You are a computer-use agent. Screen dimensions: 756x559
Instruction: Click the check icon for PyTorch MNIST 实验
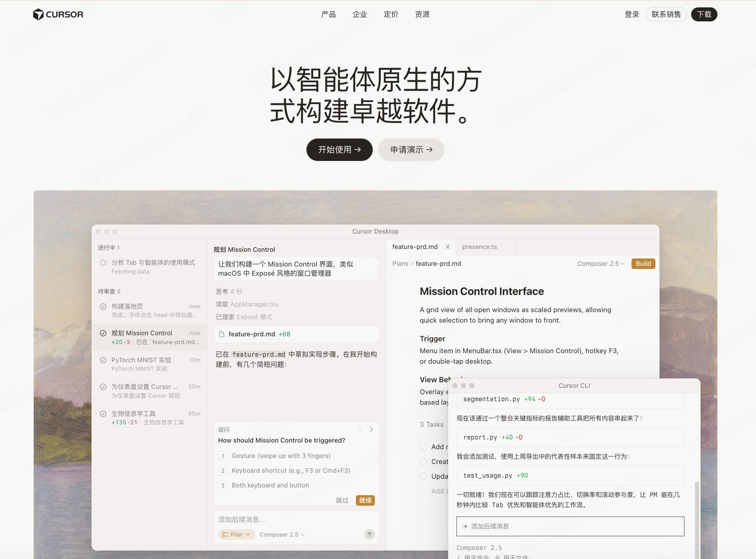pos(103,360)
